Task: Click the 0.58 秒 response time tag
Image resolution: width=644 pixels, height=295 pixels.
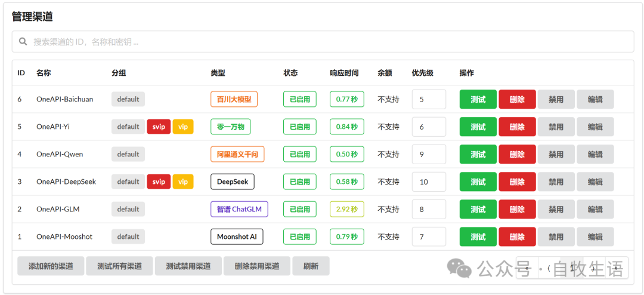Action: (x=346, y=182)
